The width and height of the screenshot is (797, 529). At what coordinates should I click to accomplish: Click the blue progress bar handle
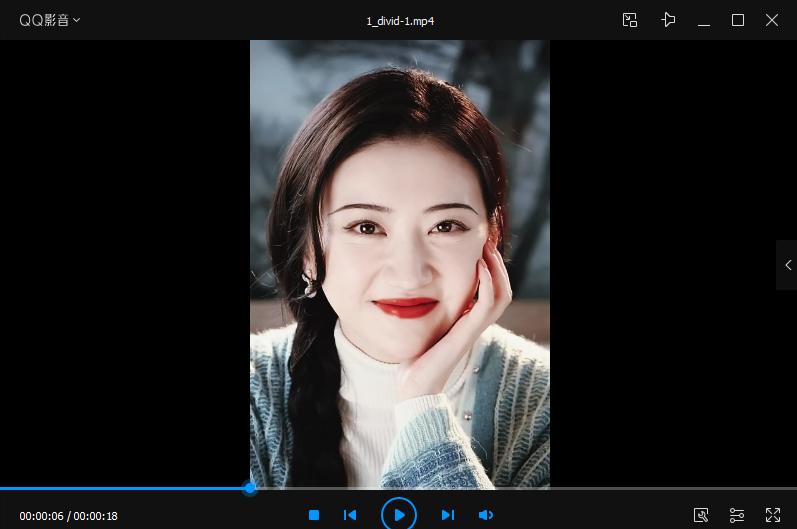click(x=250, y=488)
